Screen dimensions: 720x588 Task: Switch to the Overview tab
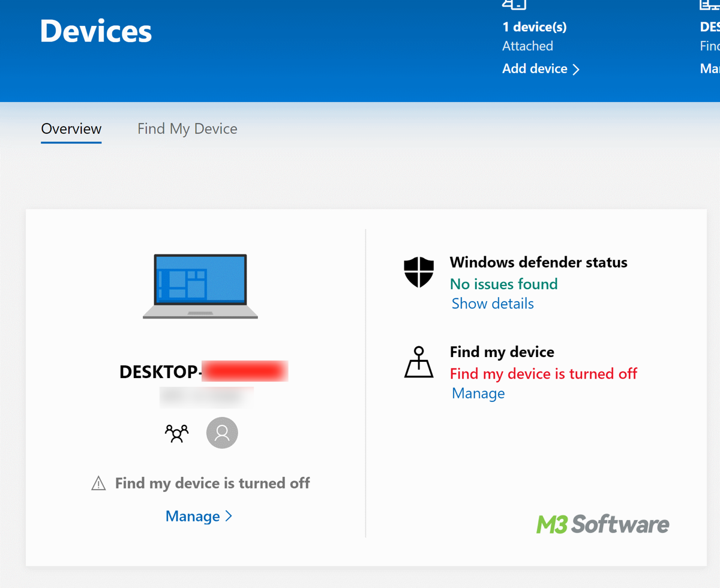(x=71, y=128)
